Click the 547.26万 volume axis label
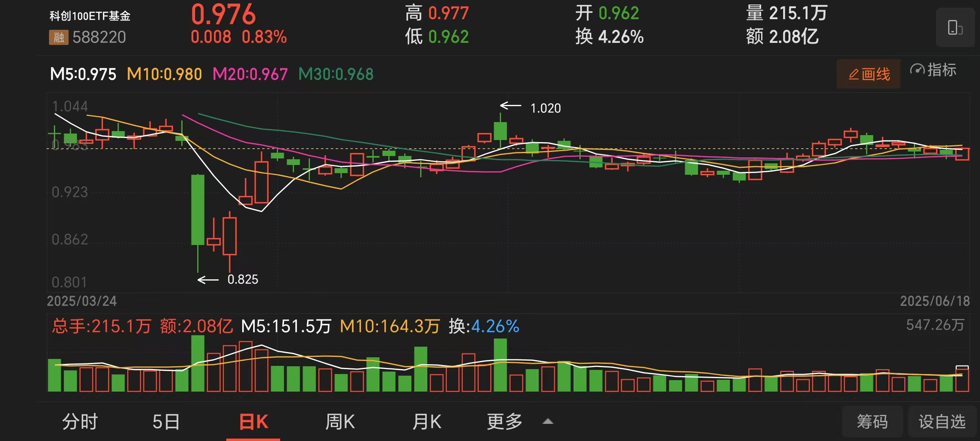Viewport: 980px width, 441px height. (x=935, y=325)
